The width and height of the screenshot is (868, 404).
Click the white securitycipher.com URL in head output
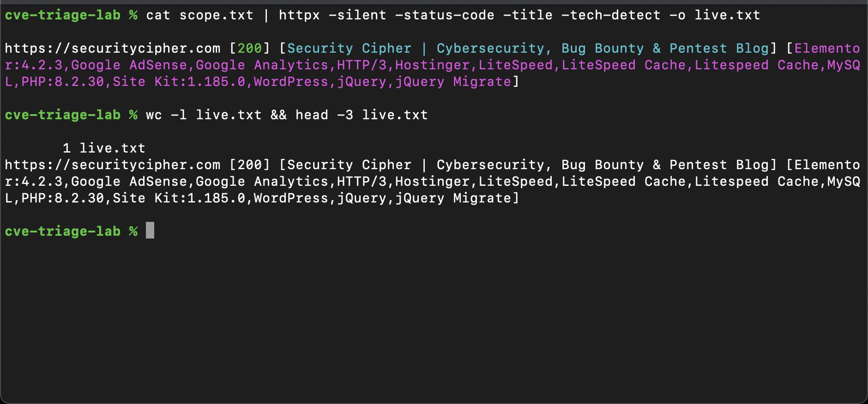(113, 165)
